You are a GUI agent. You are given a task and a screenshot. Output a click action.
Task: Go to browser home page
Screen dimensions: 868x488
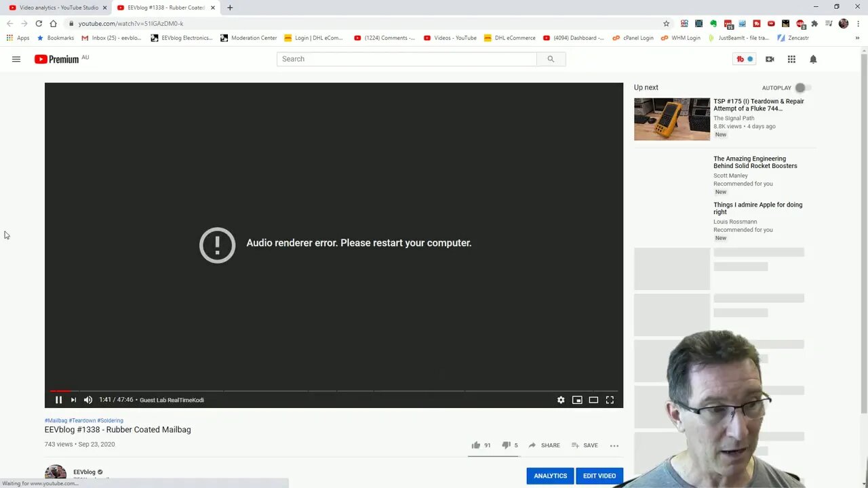53,23
